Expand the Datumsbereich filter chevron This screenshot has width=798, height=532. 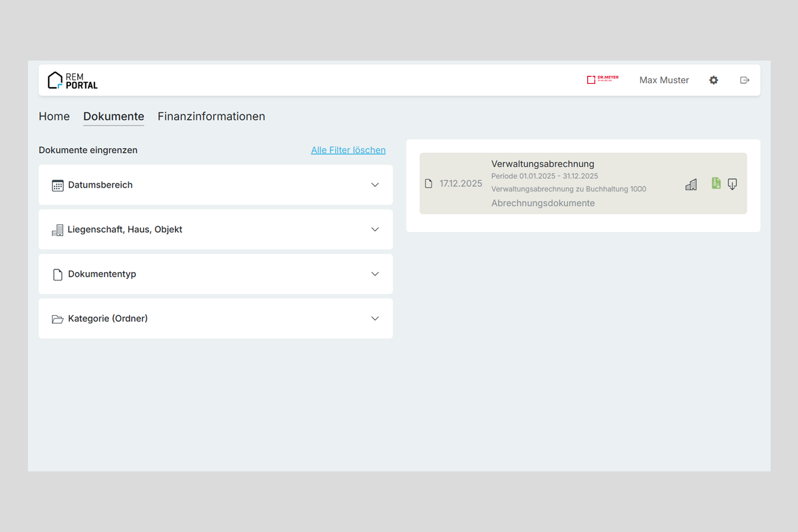375,185
